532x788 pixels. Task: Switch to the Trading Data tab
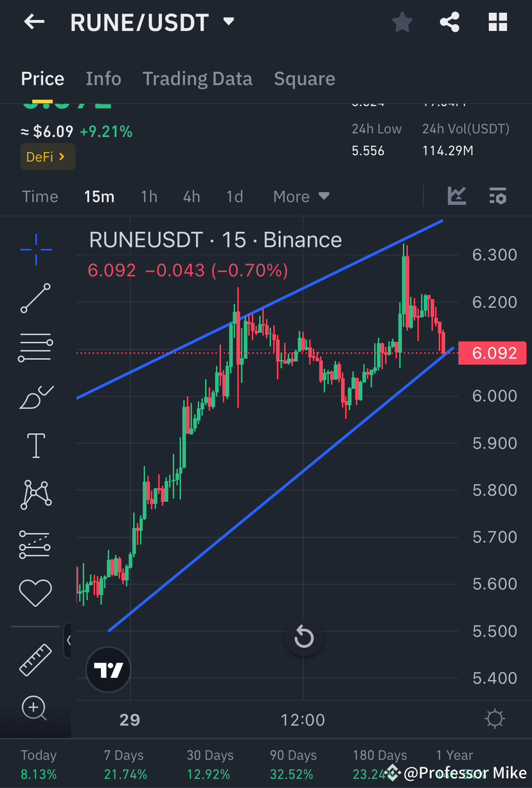coord(197,78)
